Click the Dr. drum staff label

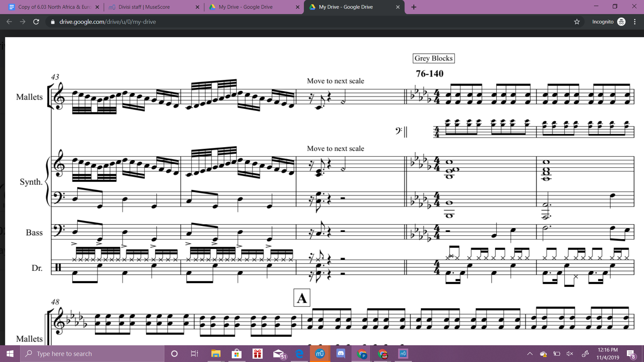(37, 268)
